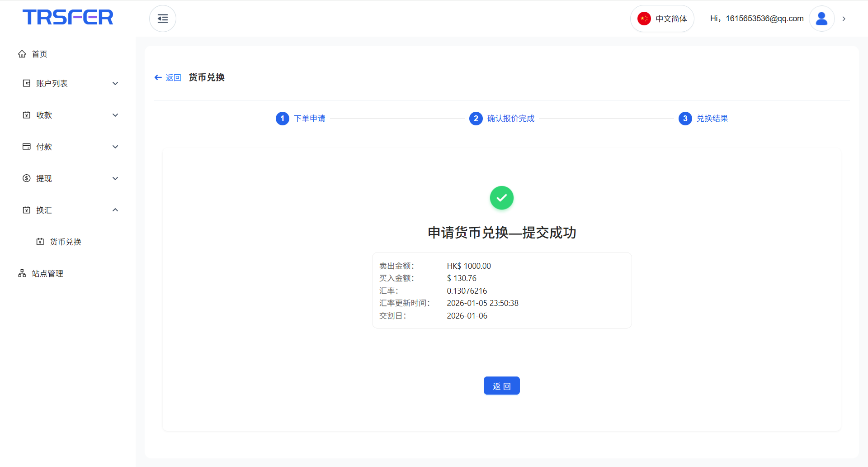Image resolution: width=868 pixels, height=467 pixels.
Task: Expand the 账户列表 chevron
Action: pos(115,83)
